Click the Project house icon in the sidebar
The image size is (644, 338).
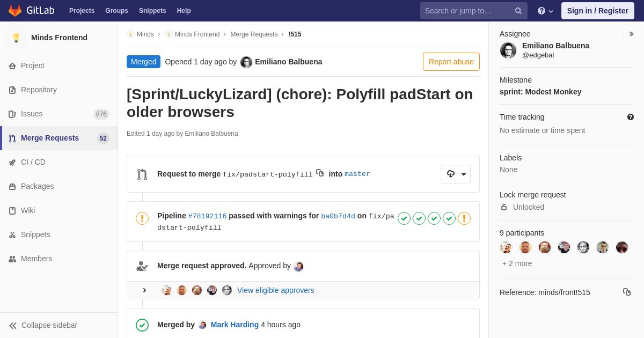click(x=12, y=66)
